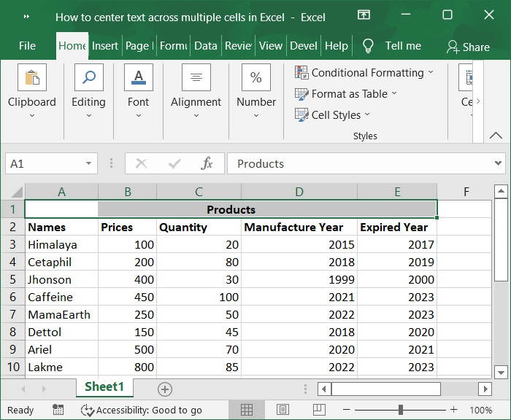
Task: Switch to Normal view in status bar
Action: coord(247,410)
